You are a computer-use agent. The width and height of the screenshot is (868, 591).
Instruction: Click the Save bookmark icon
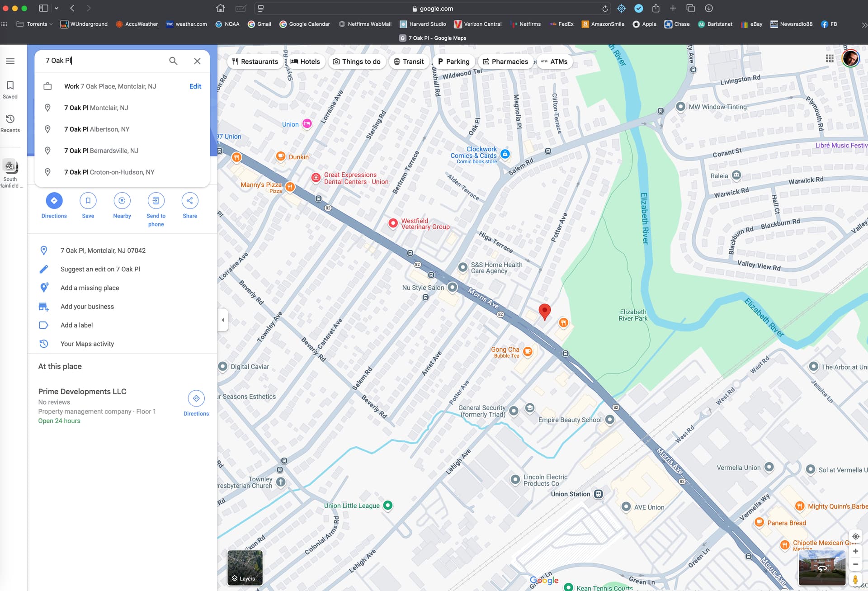click(x=88, y=201)
